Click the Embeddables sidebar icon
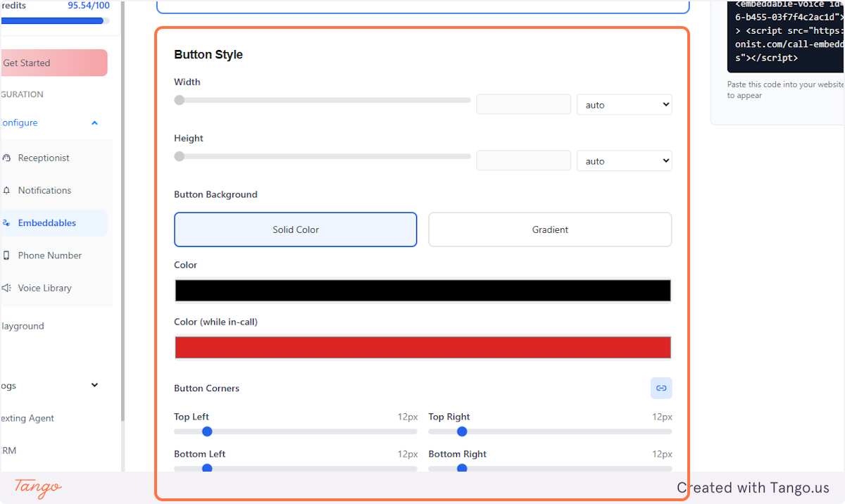 click(6, 223)
